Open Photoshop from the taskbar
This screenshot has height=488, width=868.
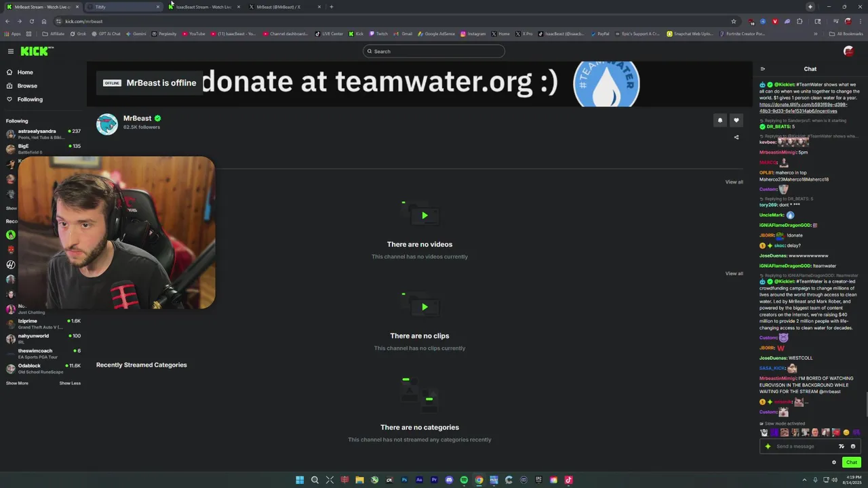404,480
